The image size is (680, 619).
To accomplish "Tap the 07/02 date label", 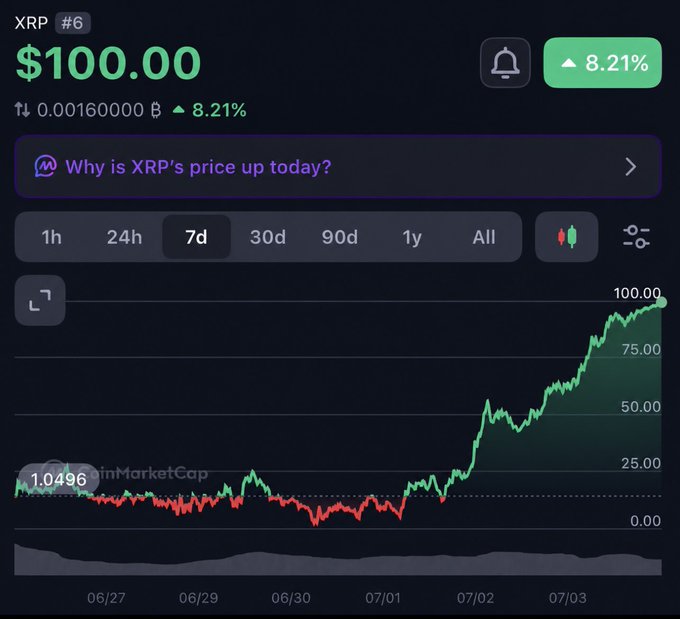I will 475,598.
